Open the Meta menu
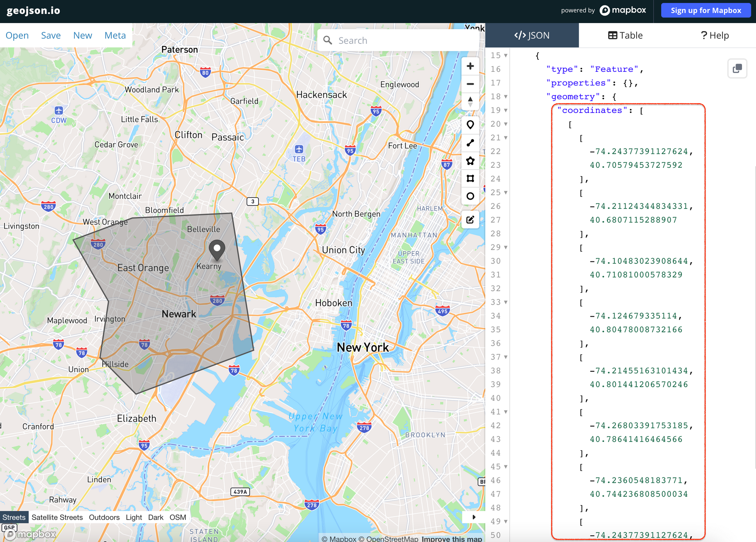Image resolution: width=756 pixels, height=542 pixels. [115, 35]
